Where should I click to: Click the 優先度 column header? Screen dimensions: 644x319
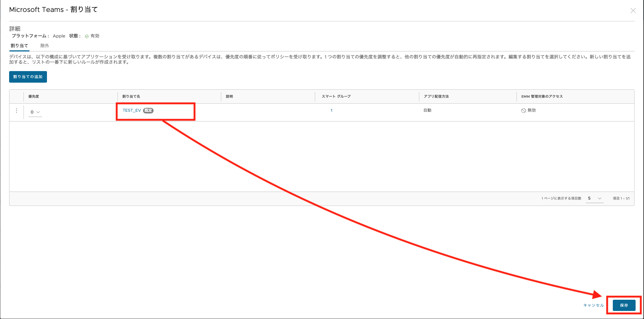pos(34,96)
